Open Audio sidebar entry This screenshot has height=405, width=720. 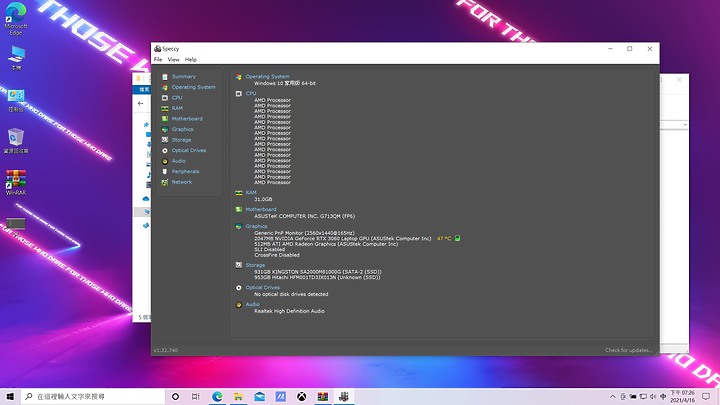[x=179, y=161]
